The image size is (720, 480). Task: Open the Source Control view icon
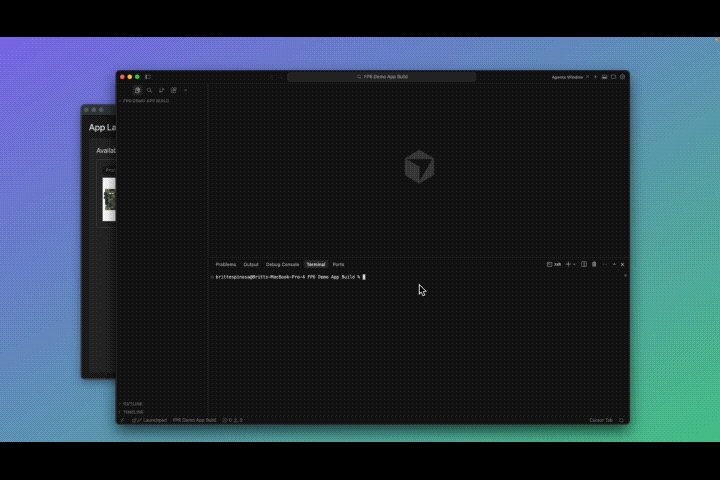pyautogui.click(x=161, y=90)
